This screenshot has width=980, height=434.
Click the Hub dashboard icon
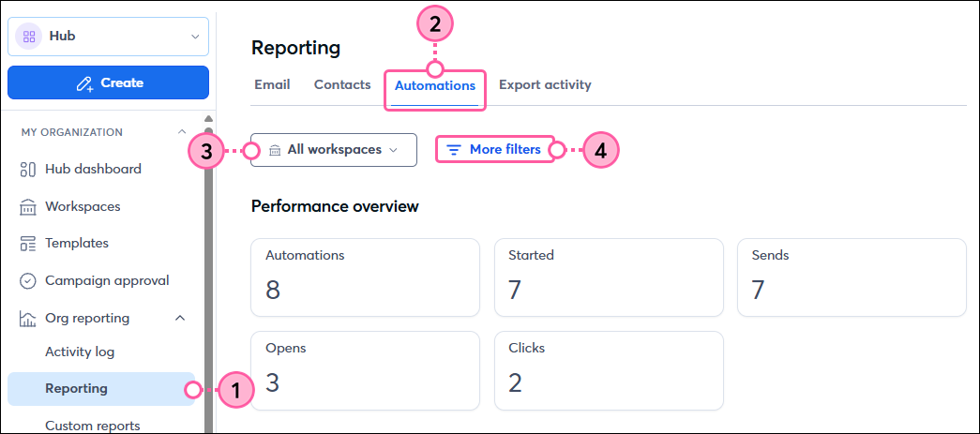28,170
